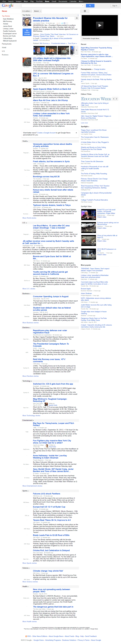Screen dimensions: 121x644
Task: Expand the Entertainment section header
Action: click(28, 420)
